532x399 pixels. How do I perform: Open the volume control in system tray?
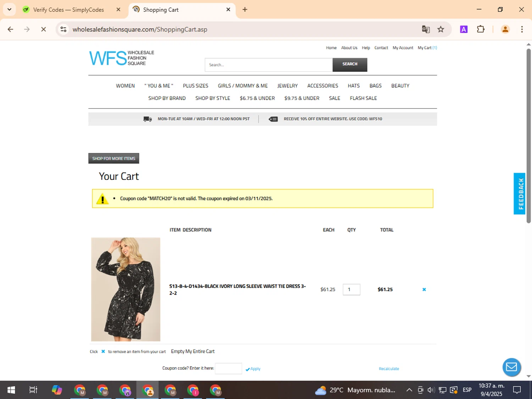(431, 390)
